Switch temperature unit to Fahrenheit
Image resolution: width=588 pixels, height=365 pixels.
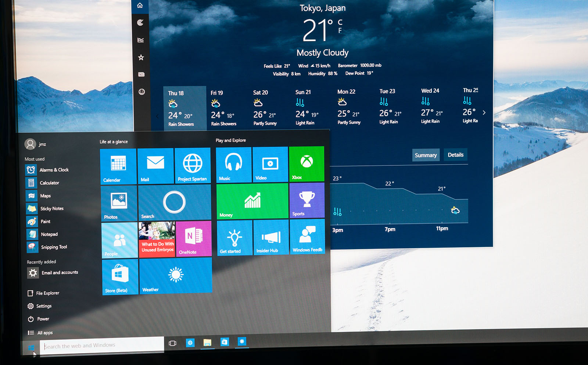tap(340, 31)
